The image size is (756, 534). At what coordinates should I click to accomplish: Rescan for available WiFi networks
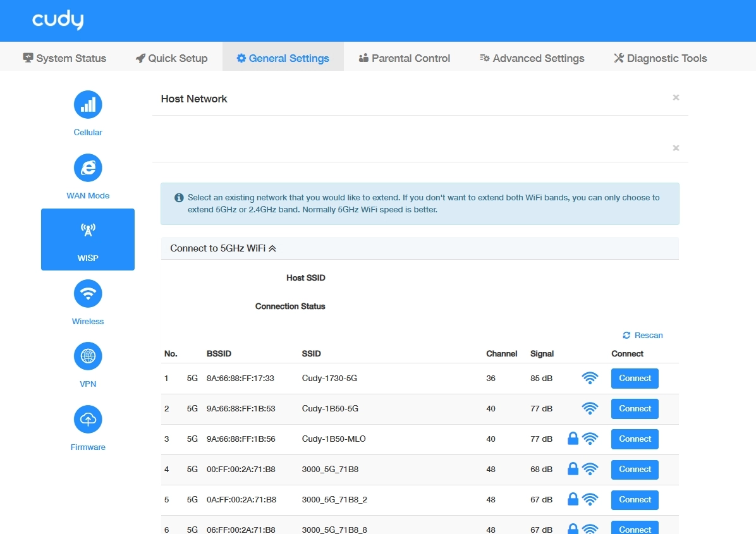click(x=643, y=336)
